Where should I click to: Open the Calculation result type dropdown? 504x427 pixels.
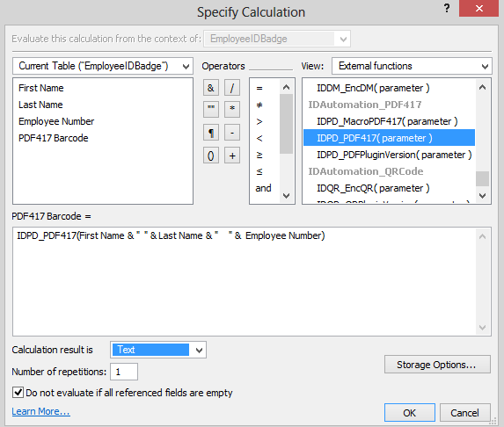click(x=158, y=350)
